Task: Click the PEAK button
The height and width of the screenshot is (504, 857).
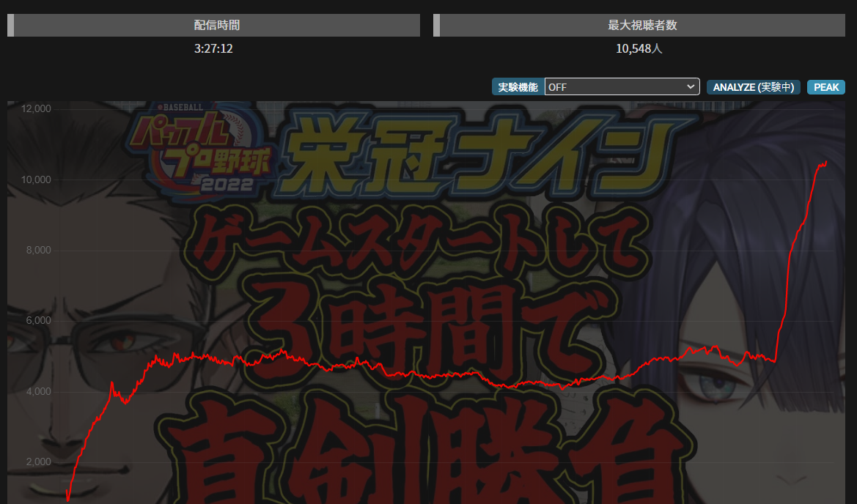Action: pos(826,87)
